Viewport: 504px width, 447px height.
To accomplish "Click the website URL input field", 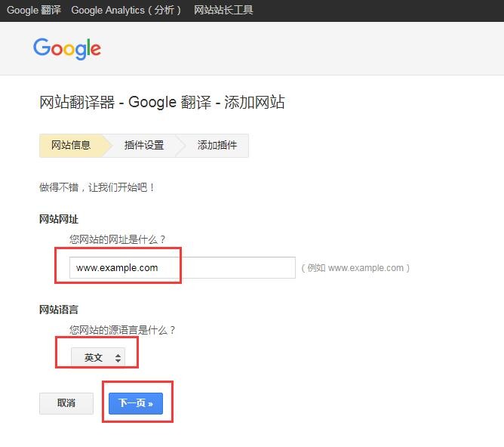I will (183, 267).
